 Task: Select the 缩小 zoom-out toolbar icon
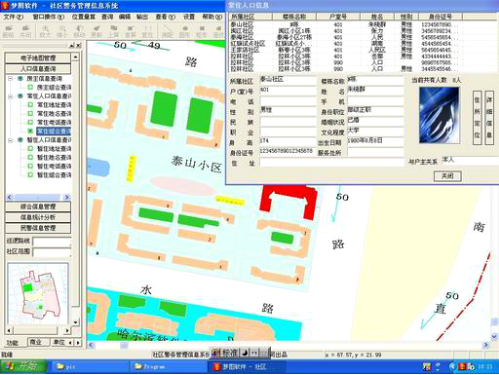click(62, 31)
